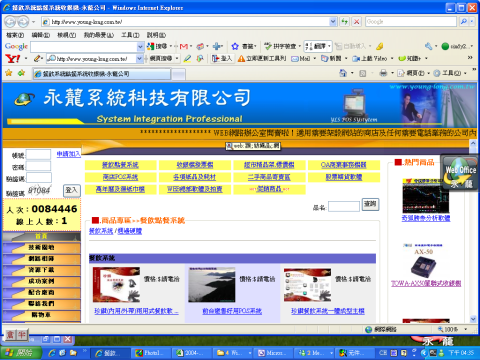Open the Help menu (說明)
The height and width of the screenshot is (360, 480).
tap(156, 35)
